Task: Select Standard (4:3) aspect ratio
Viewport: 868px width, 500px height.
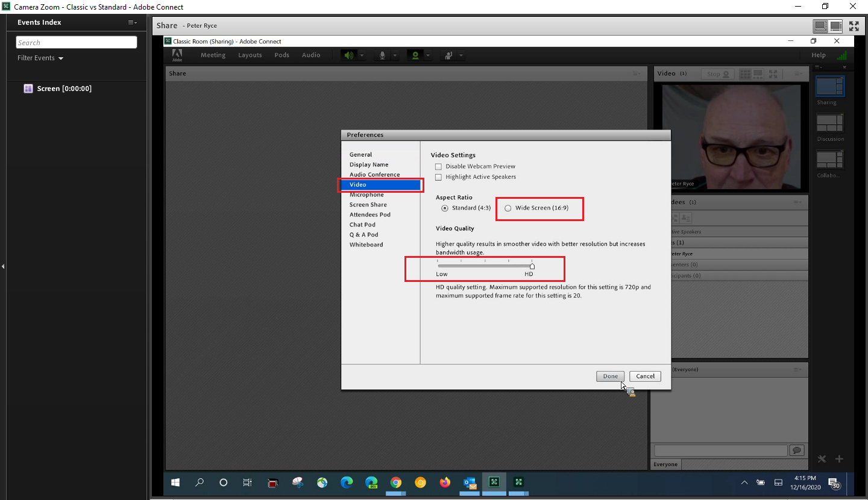Action: point(445,208)
